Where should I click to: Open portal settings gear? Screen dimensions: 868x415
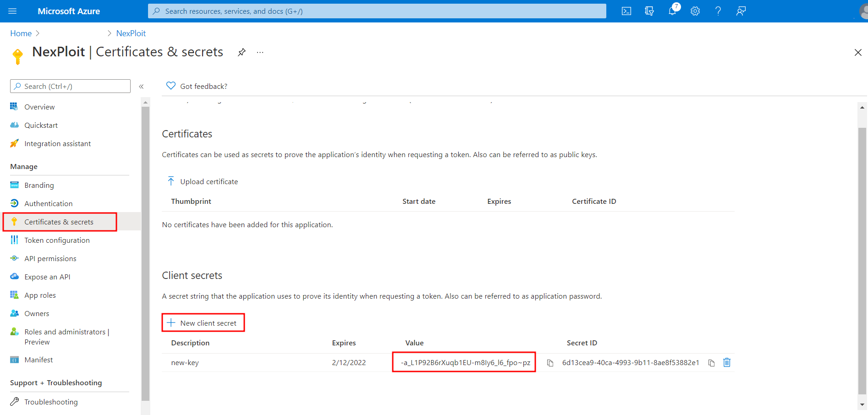695,11
